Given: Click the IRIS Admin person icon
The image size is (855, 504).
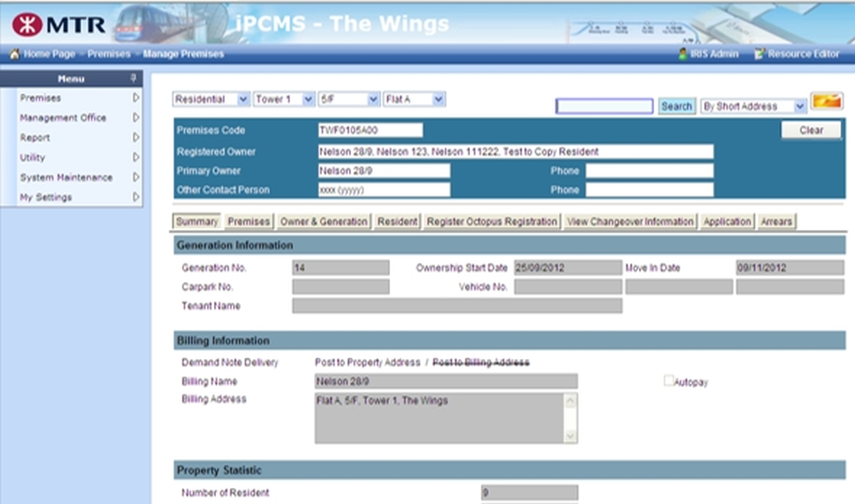Looking at the screenshot, I should (x=684, y=53).
